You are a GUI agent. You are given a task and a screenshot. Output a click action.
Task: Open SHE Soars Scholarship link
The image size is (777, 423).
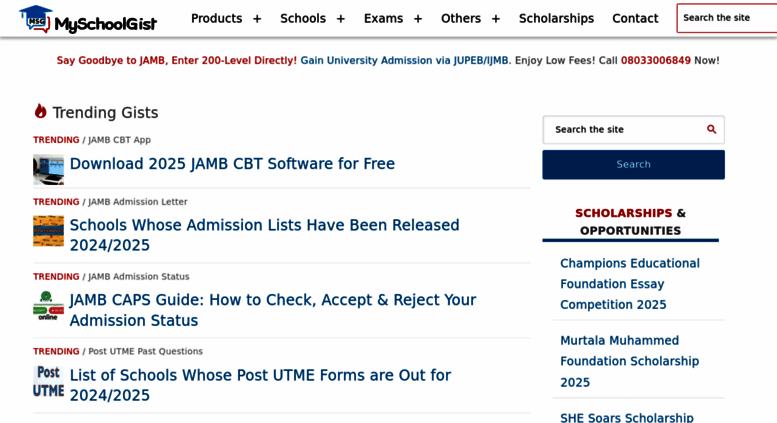click(x=626, y=418)
